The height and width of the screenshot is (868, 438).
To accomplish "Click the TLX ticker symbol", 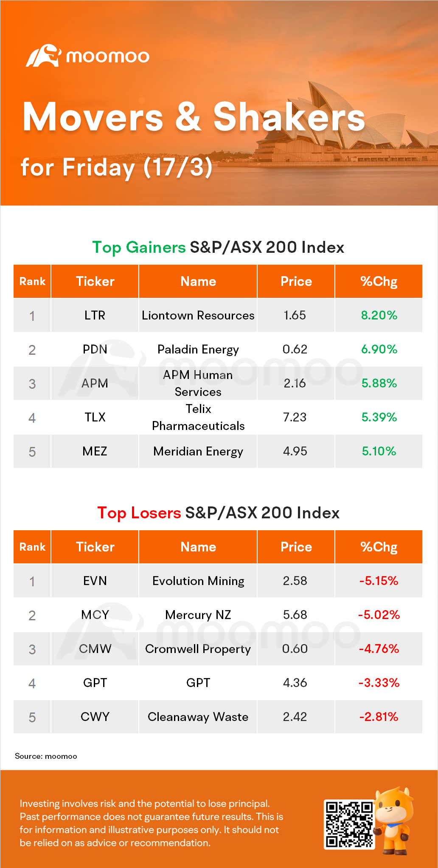I will click(95, 417).
